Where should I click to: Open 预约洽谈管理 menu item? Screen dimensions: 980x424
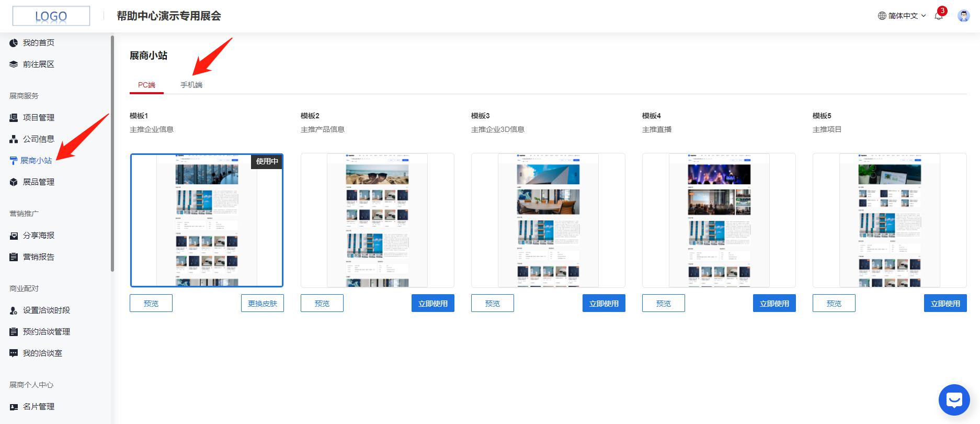pos(46,332)
